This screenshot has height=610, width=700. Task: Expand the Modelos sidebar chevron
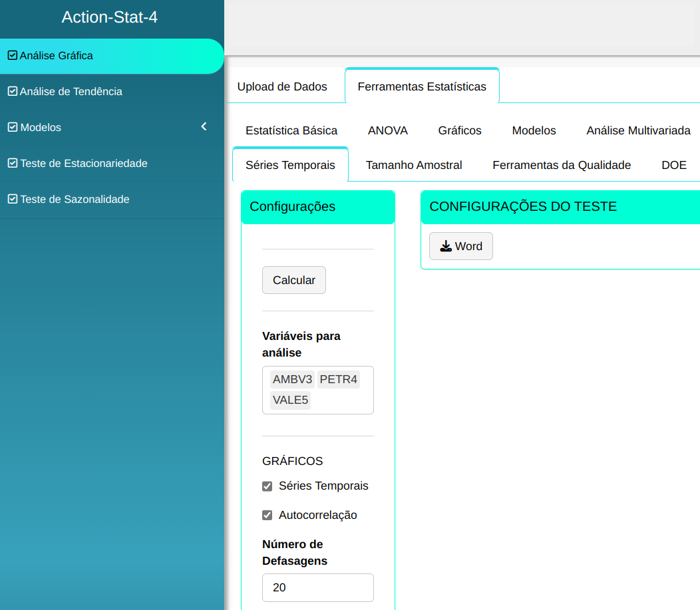tap(204, 127)
